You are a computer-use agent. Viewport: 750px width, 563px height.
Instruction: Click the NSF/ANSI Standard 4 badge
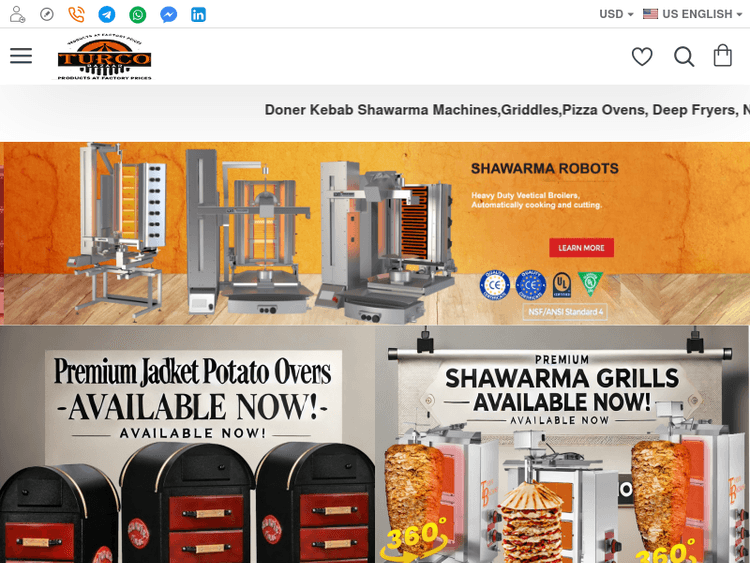click(565, 312)
